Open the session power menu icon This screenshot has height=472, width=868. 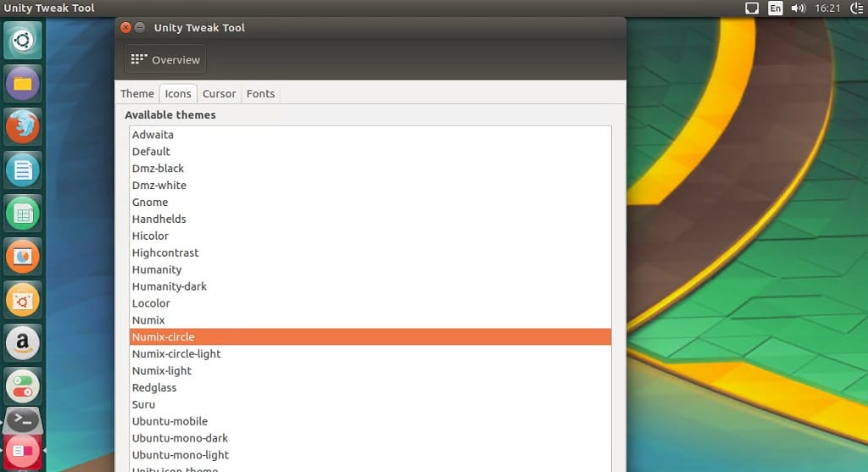click(x=857, y=8)
